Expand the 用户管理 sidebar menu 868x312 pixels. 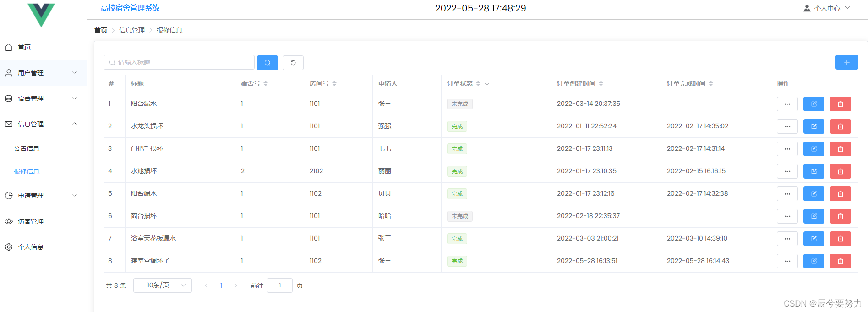click(43, 73)
